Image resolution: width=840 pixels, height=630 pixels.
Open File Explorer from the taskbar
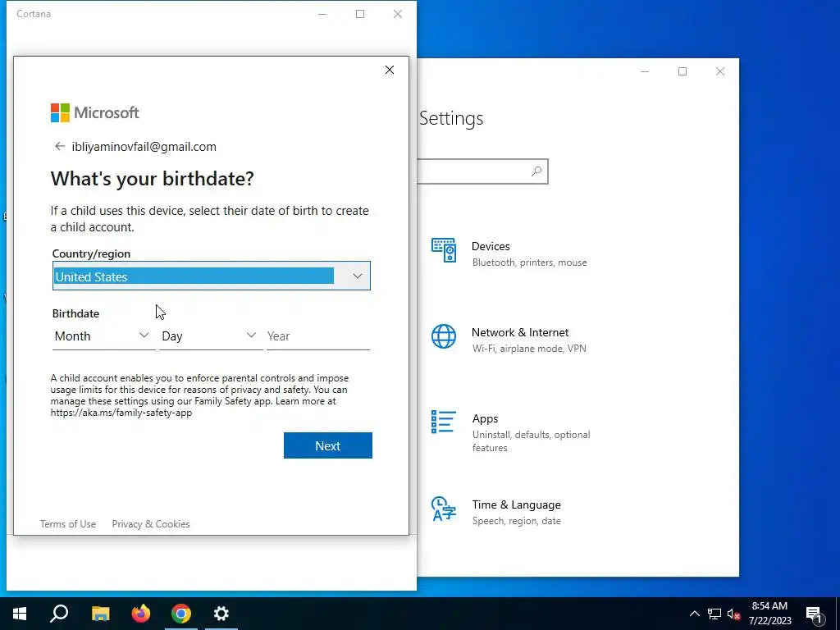pos(100,614)
